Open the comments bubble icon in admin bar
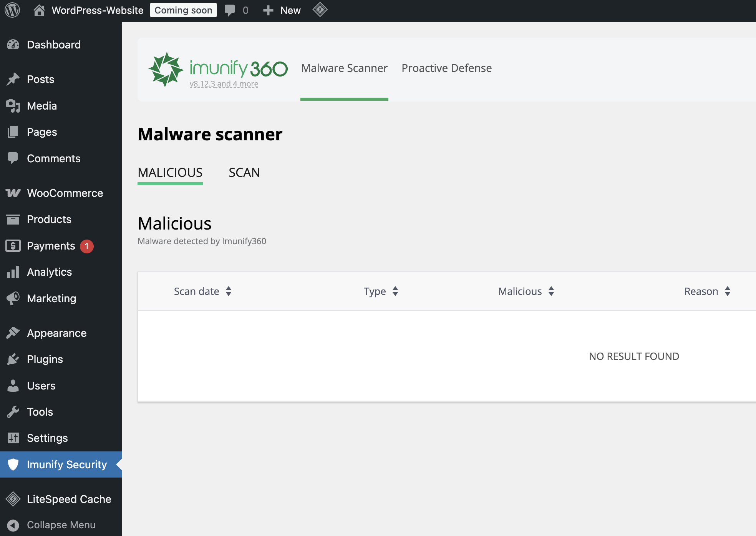 pyautogui.click(x=230, y=10)
